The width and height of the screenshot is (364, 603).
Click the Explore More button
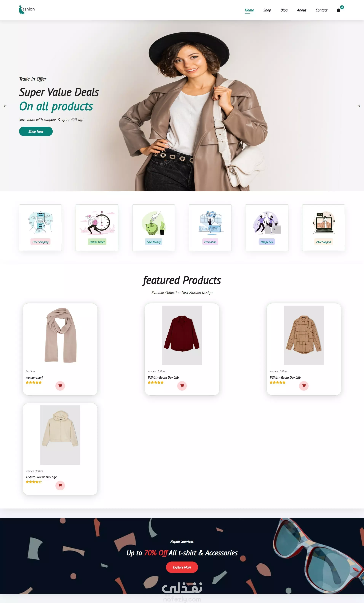pos(182,567)
